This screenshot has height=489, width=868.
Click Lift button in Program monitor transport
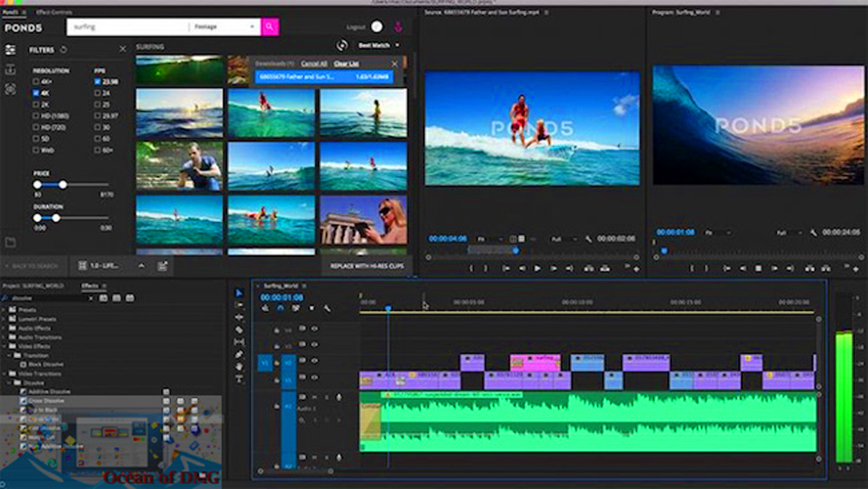pos(810,268)
